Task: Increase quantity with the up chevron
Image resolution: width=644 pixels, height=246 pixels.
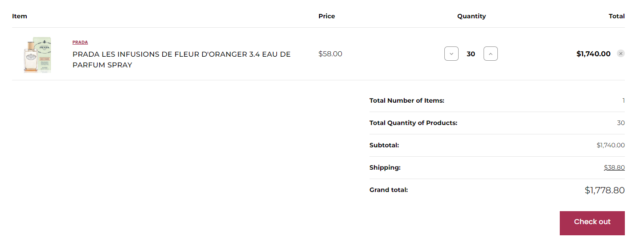Action: pos(491,54)
